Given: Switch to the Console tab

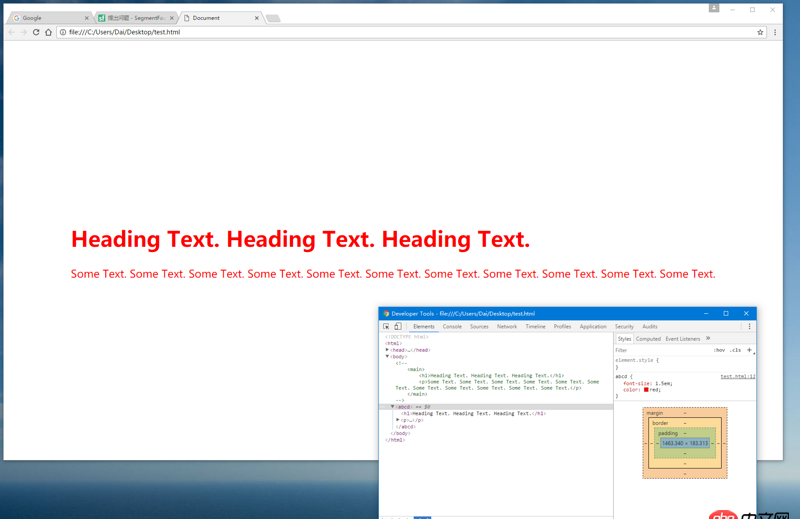Looking at the screenshot, I should 452,327.
